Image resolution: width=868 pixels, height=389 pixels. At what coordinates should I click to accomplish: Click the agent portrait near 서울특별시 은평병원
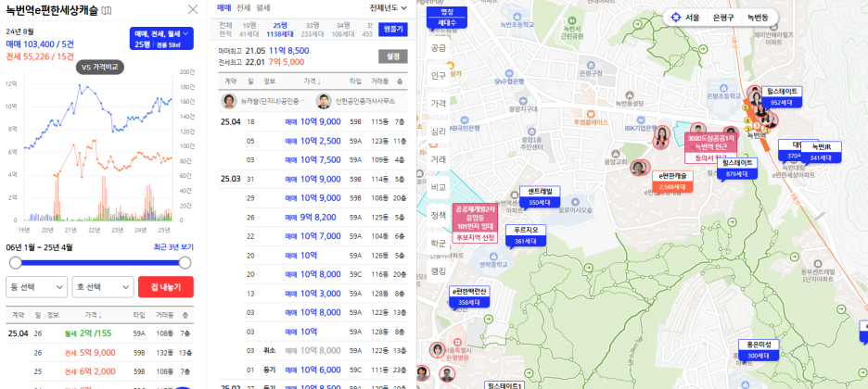pos(438,351)
